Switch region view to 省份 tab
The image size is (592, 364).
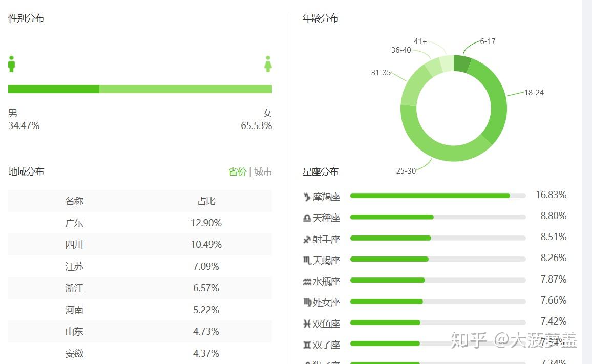[237, 172]
